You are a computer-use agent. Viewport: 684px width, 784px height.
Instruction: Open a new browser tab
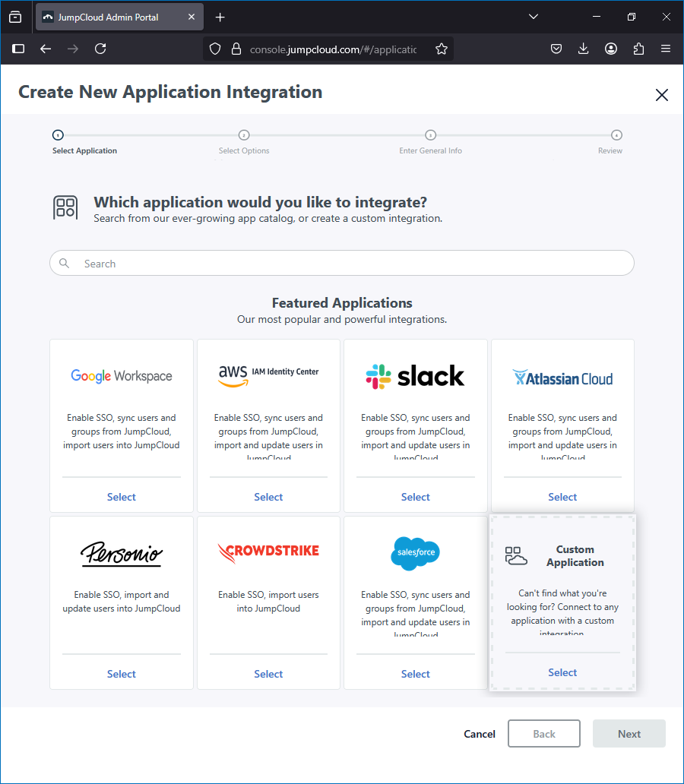[220, 17]
